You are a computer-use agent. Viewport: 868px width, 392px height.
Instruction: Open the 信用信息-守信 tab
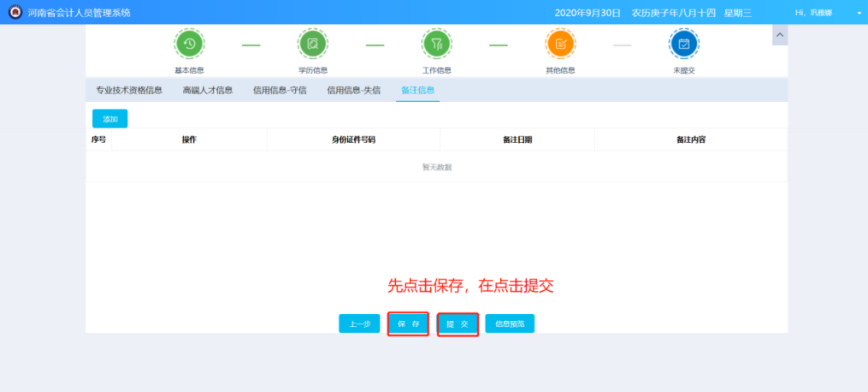point(280,90)
